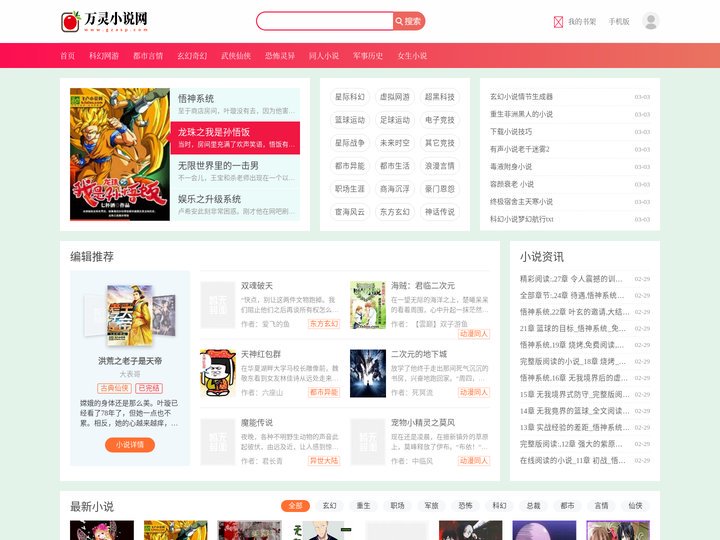Click the 小说详情 orange button
The image size is (720, 540).
pos(129,444)
